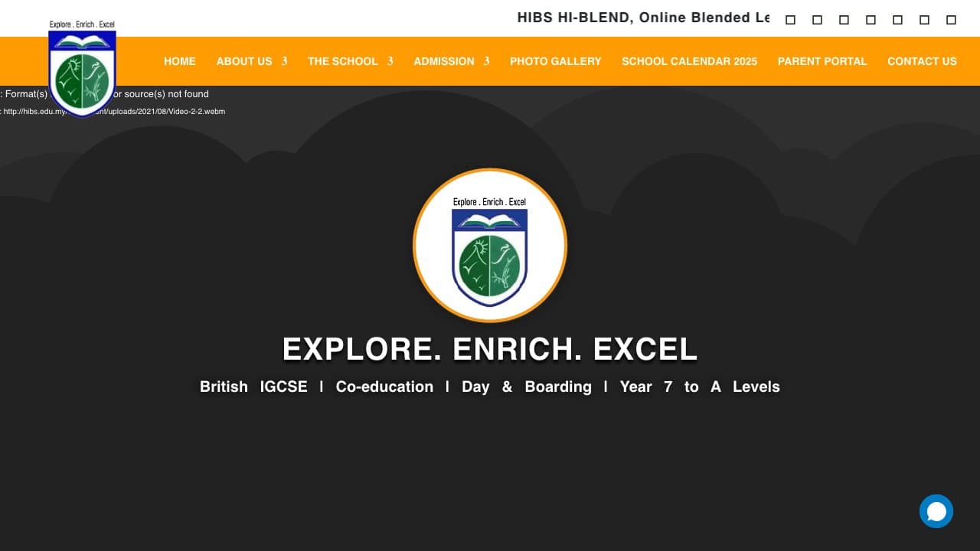The height and width of the screenshot is (551, 980).
Task: Expand the ABOUT US dropdown menu
Action: click(x=244, y=61)
